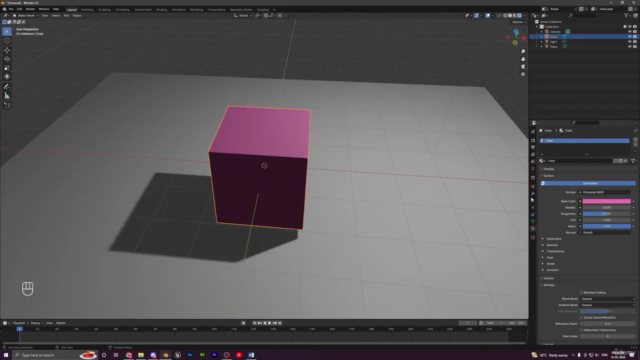Enable Subsurface Translucency checkbox

pos(582,330)
